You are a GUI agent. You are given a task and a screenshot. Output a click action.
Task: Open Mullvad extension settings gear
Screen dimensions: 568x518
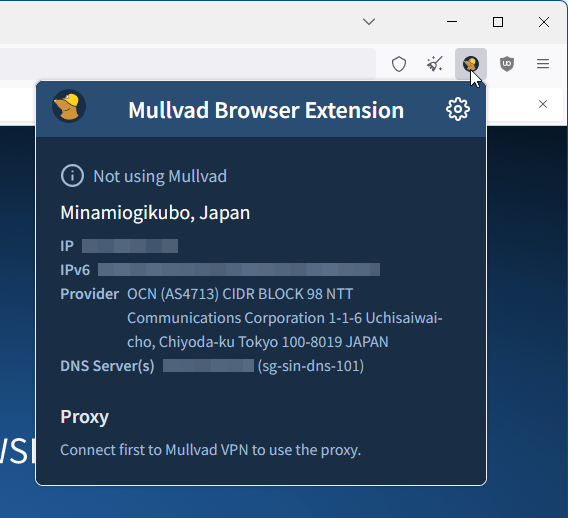click(x=458, y=109)
